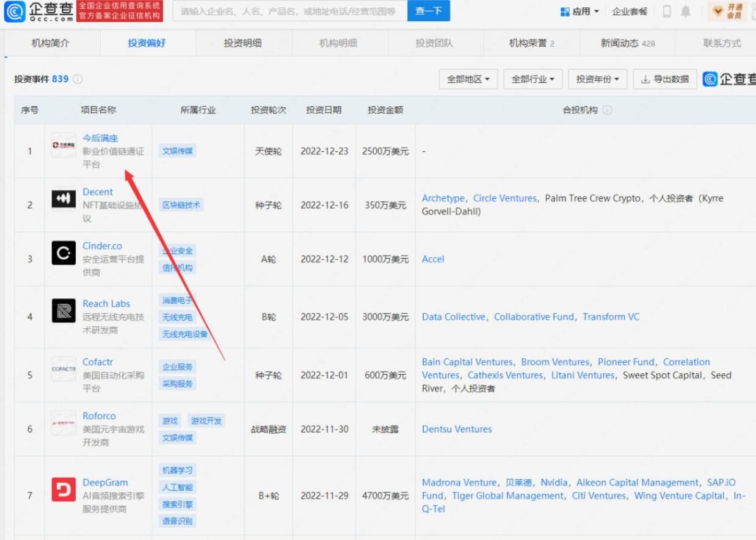Focus the company name search box
This screenshot has width=756, height=540.
tap(290, 11)
